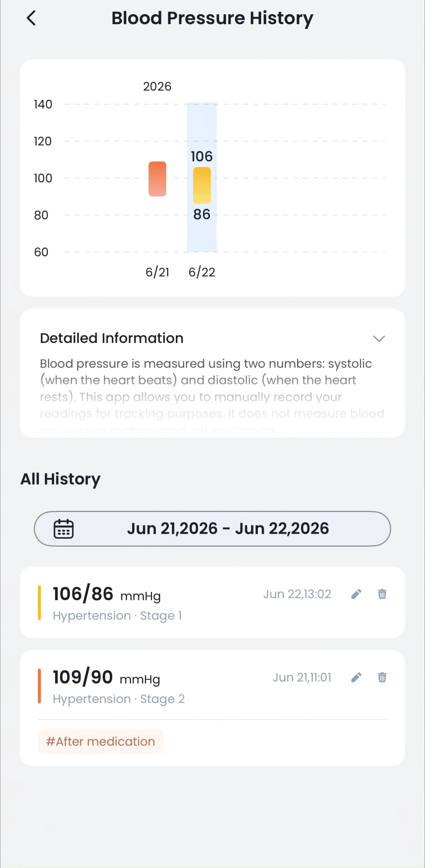This screenshot has height=868, width=425.
Task: Tap the 6/21 date label on the chart
Action: tap(157, 272)
